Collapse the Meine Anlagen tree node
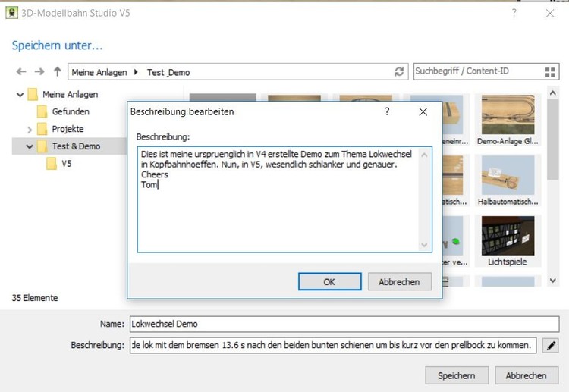 (20, 95)
